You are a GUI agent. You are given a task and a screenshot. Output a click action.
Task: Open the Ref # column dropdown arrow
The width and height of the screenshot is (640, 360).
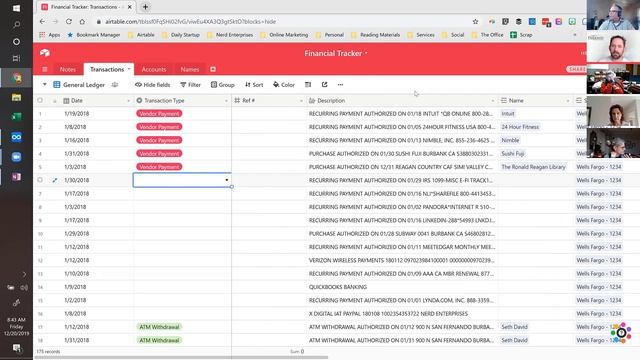[302, 101]
